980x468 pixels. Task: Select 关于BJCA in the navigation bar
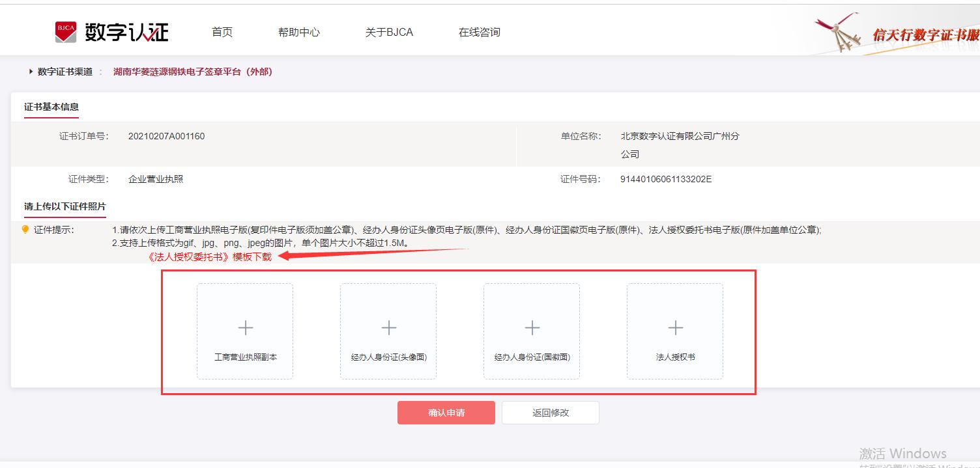click(390, 31)
